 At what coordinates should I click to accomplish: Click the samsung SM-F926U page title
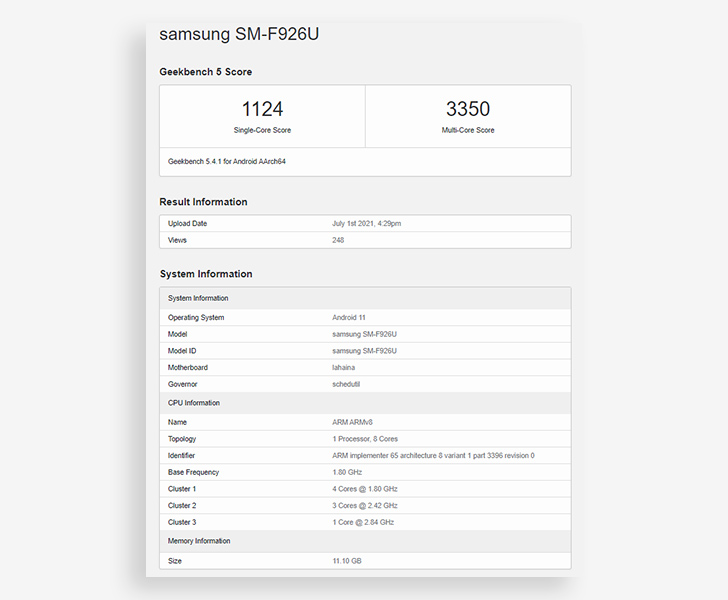pyautogui.click(x=239, y=34)
